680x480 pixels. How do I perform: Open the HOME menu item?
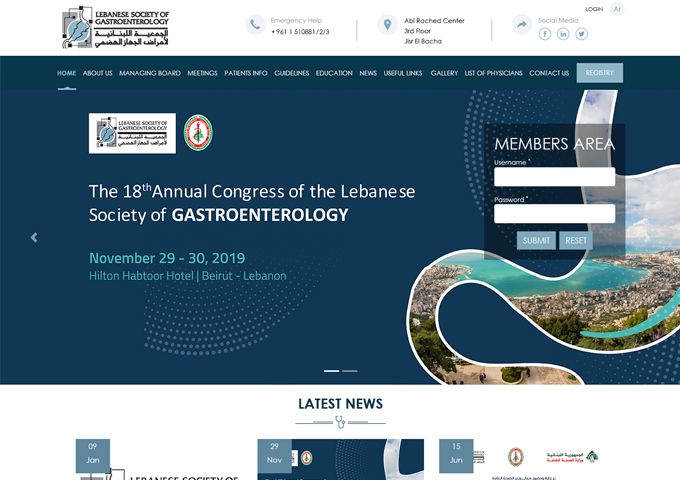coord(66,73)
